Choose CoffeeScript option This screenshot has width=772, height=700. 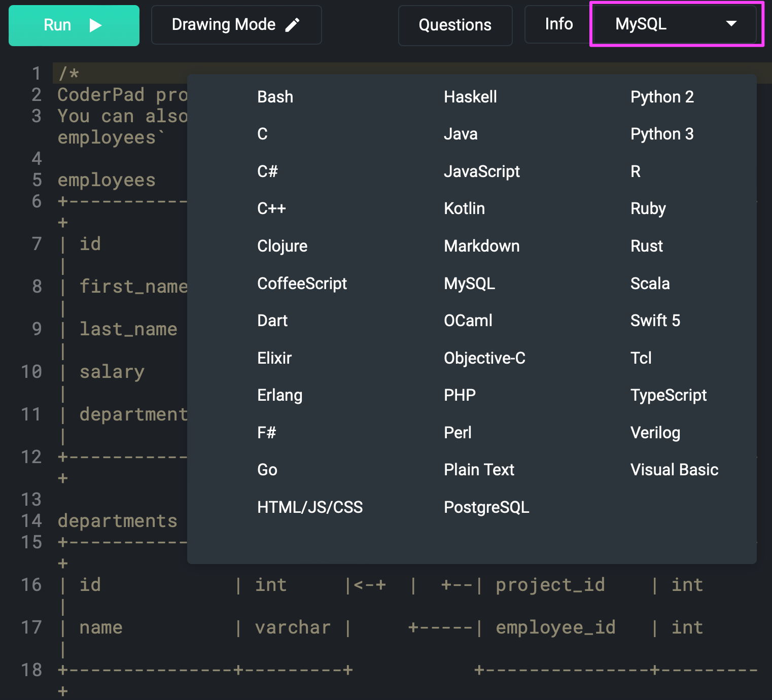click(x=302, y=284)
